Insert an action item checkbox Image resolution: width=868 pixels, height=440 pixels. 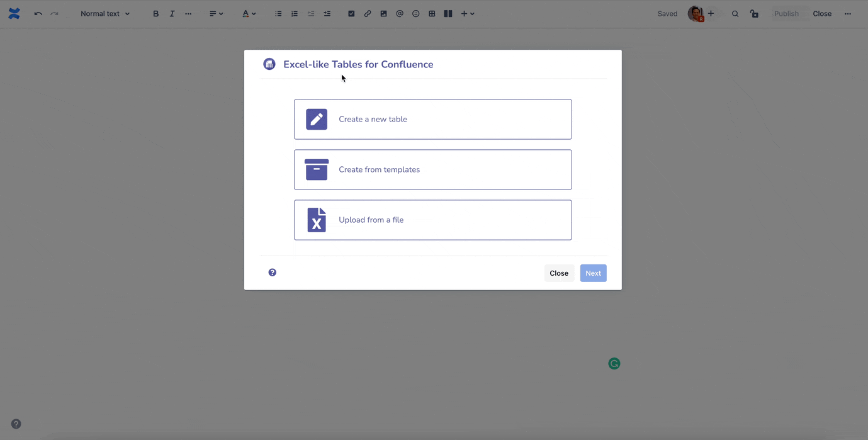point(351,14)
